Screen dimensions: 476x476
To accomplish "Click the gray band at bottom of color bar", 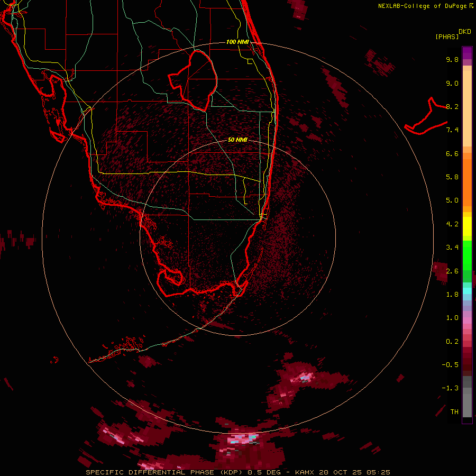I will click(x=467, y=402).
